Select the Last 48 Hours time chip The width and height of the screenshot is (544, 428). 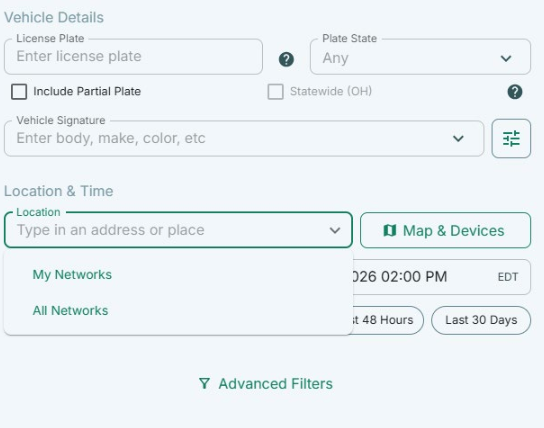388,320
